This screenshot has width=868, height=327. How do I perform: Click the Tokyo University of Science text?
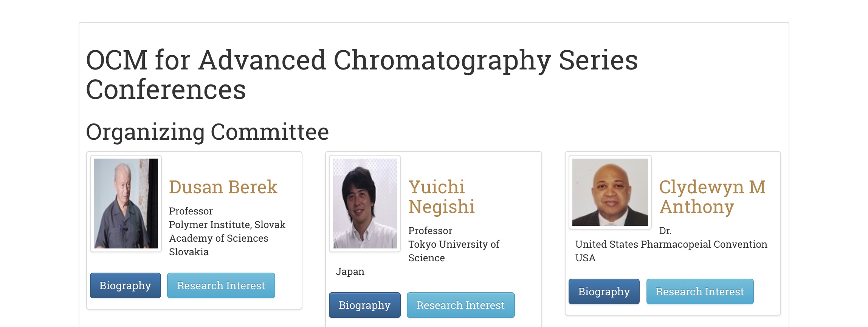tap(454, 251)
